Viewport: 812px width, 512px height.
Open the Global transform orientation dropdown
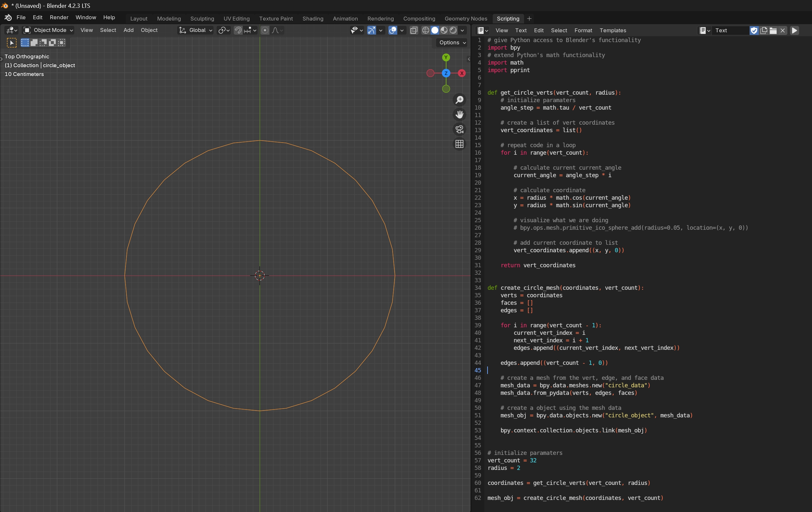point(196,30)
